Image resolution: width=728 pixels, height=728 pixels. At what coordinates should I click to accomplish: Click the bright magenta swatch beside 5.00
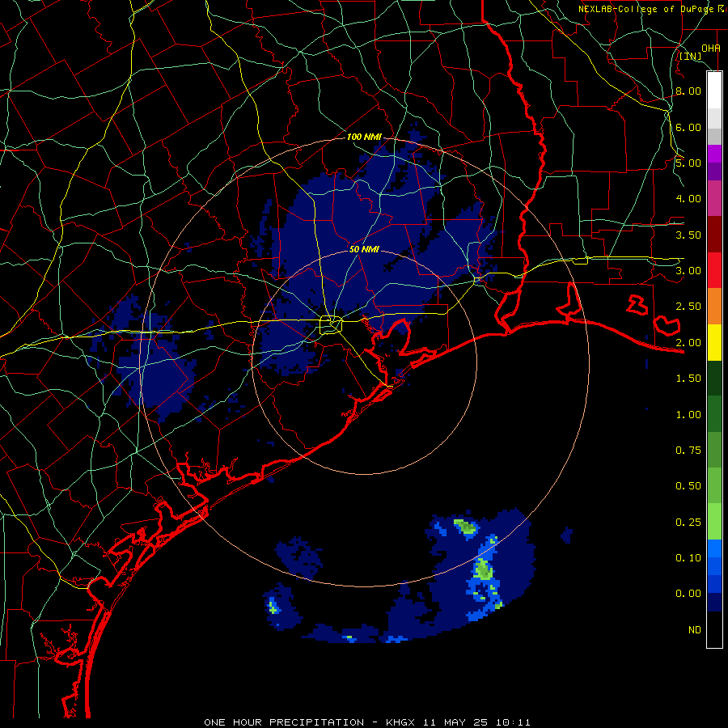tap(714, 154)
